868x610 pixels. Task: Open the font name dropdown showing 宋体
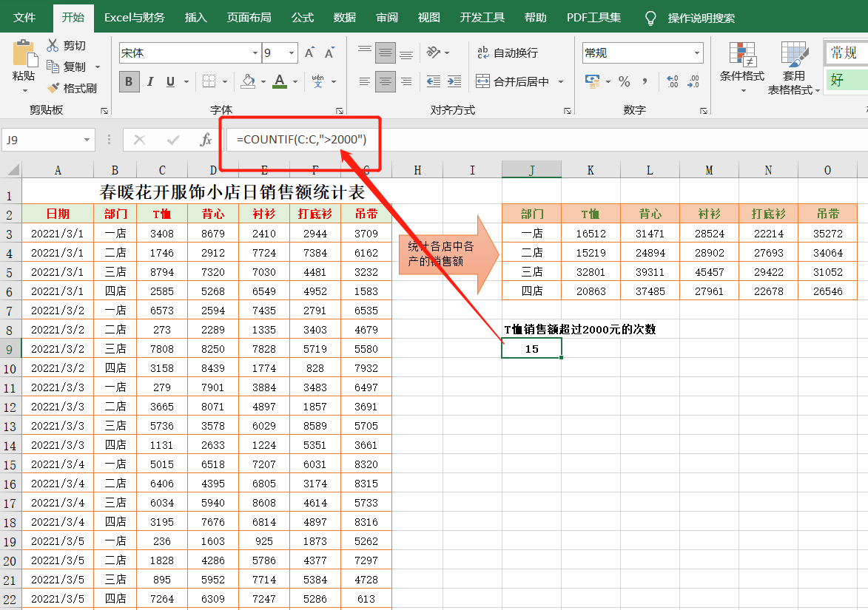pyautogui.click(x=255, y=53)
